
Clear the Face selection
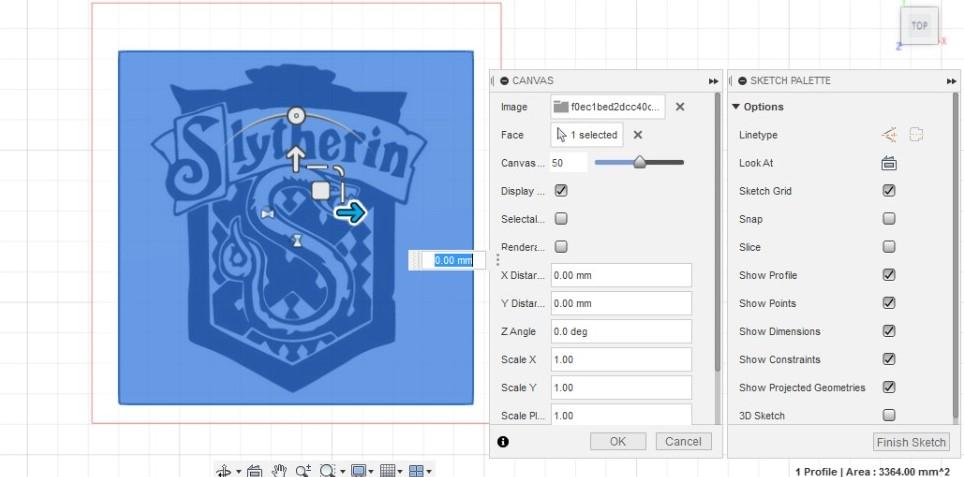point(638,135)
